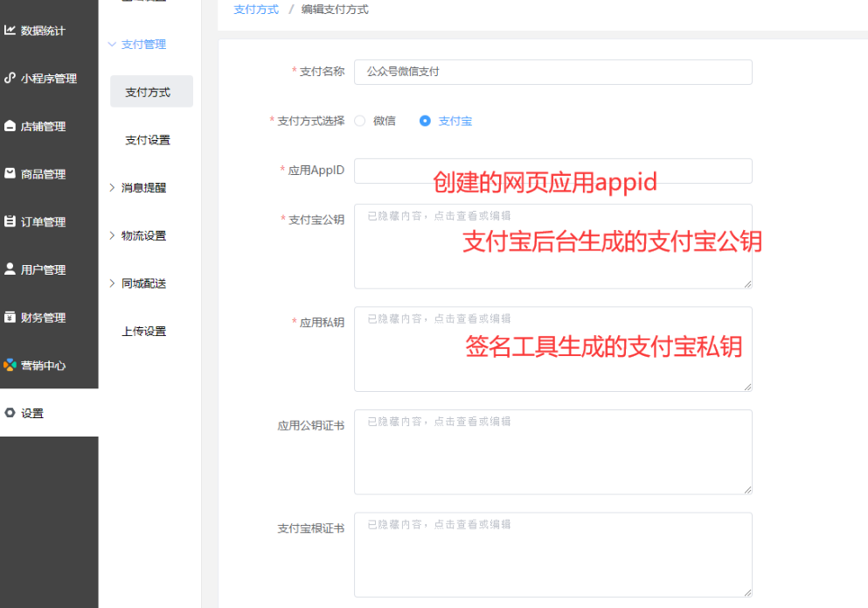This screenshot has width=868, height=608.
Task: Open 支付方式 submenu item
Action: click(151, 92)
